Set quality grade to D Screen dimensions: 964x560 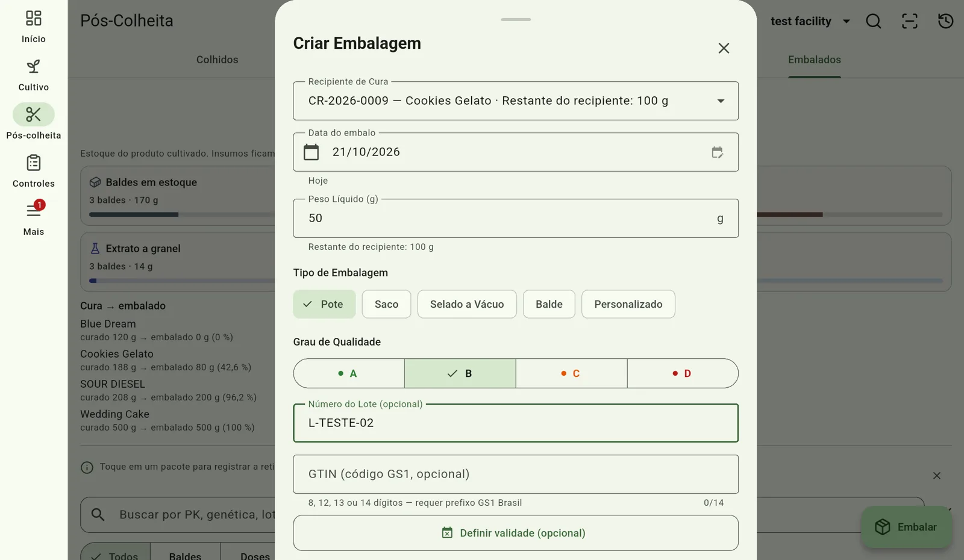pos(683,373)
